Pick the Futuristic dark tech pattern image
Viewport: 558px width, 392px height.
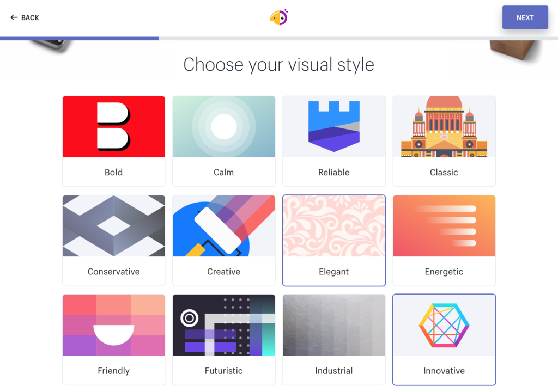(x=223, y=325)
